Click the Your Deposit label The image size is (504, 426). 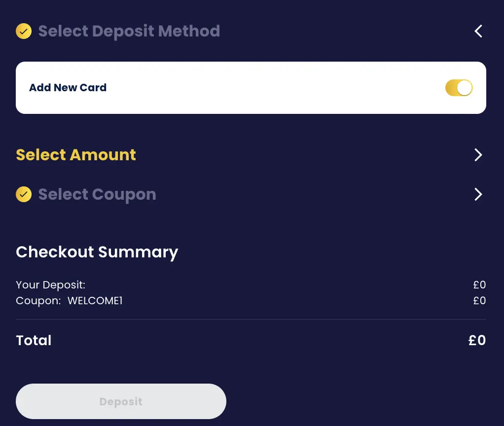point(50,285)
